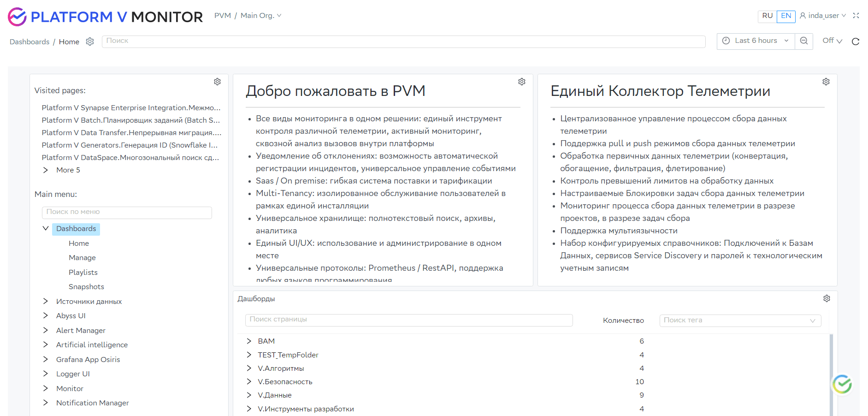Click the PVM breadcrumb
This screenshot has width=868, height=416.
pos(223,16)
